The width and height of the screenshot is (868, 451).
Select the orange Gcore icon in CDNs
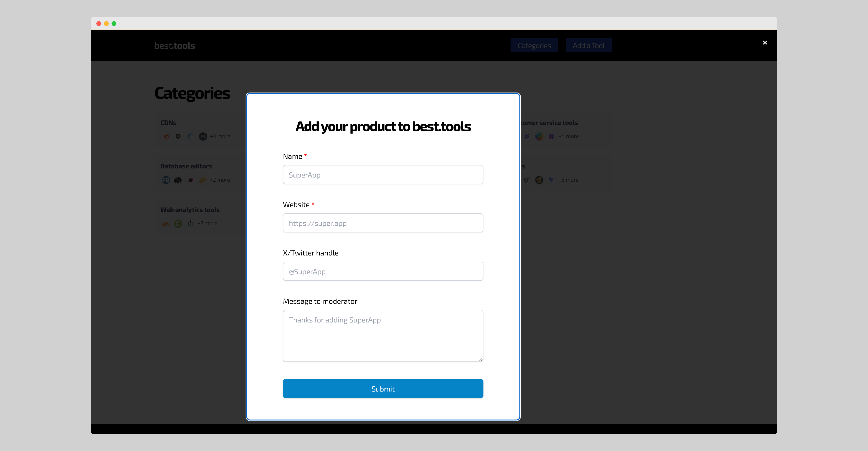coord(166,137)
